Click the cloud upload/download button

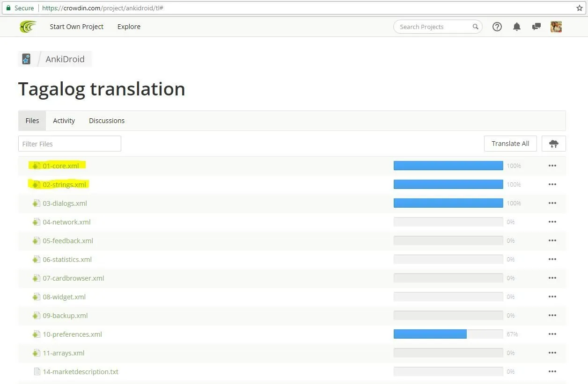coord(554,144)
